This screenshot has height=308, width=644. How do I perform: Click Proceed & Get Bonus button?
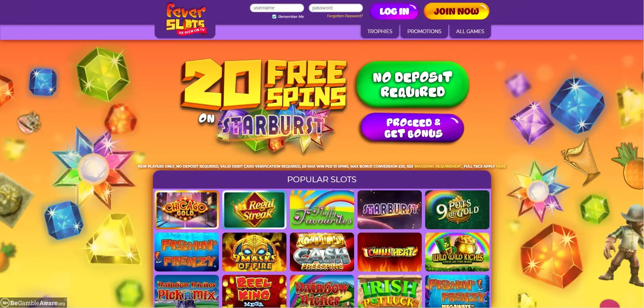[413, 128]
